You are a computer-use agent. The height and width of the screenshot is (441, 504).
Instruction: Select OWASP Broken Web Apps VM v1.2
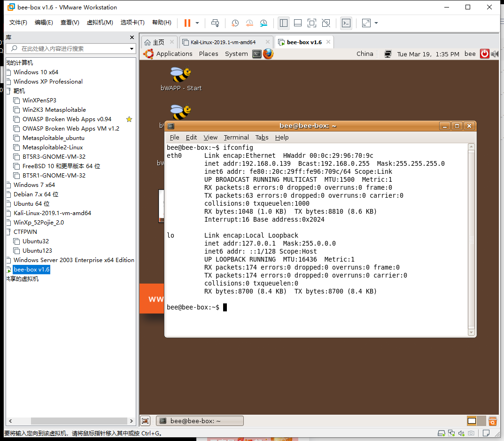(71, 128)
